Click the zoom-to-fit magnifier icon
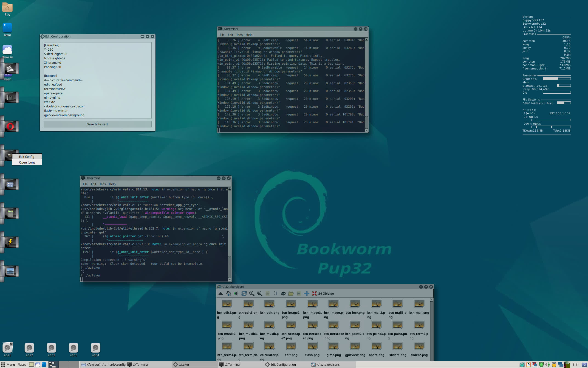 [260, 293]
